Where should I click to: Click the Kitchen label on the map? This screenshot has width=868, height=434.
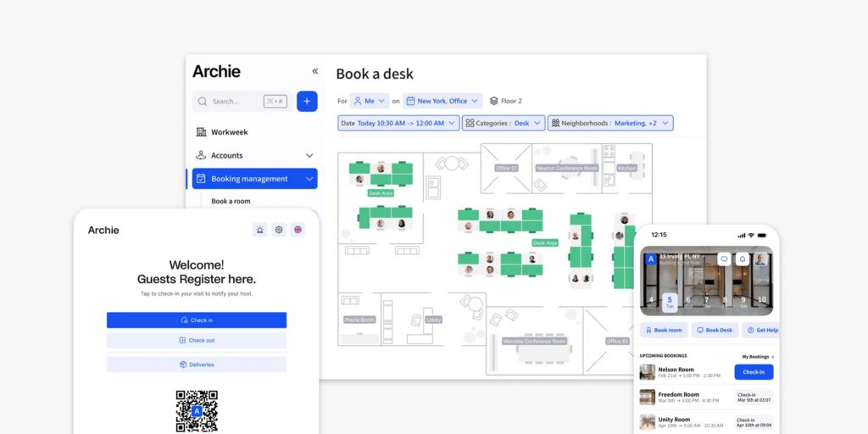626,168
